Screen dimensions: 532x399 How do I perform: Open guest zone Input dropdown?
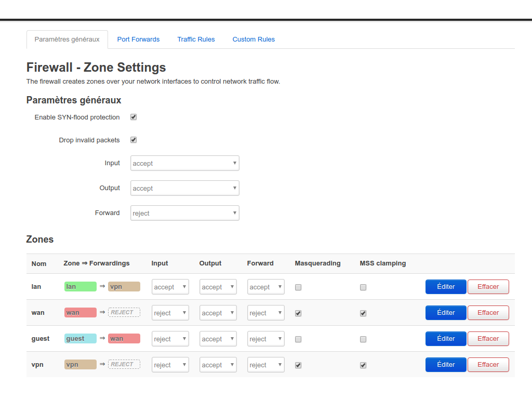170,339
